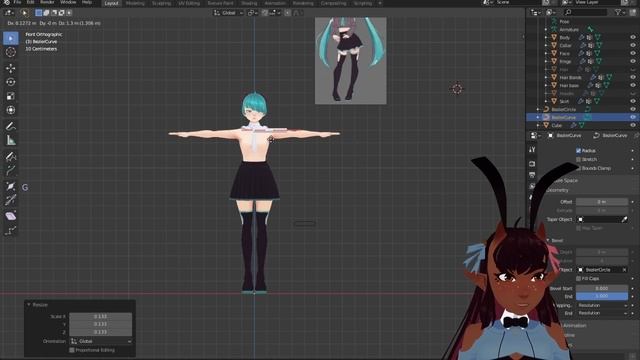The height and width of the screenshot is (360, 640).
Task: Click the Blender logo menu
Action: click(6, 2)
